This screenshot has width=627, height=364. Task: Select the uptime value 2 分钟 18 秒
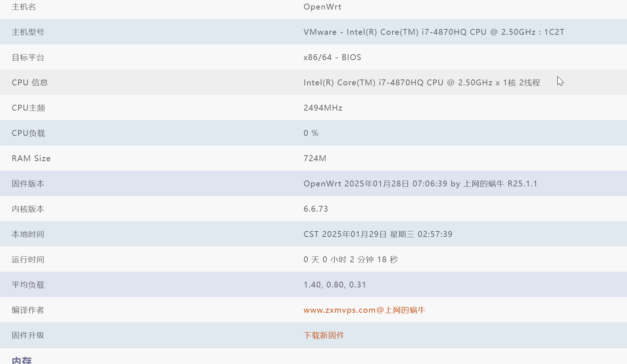click(351, 260)
